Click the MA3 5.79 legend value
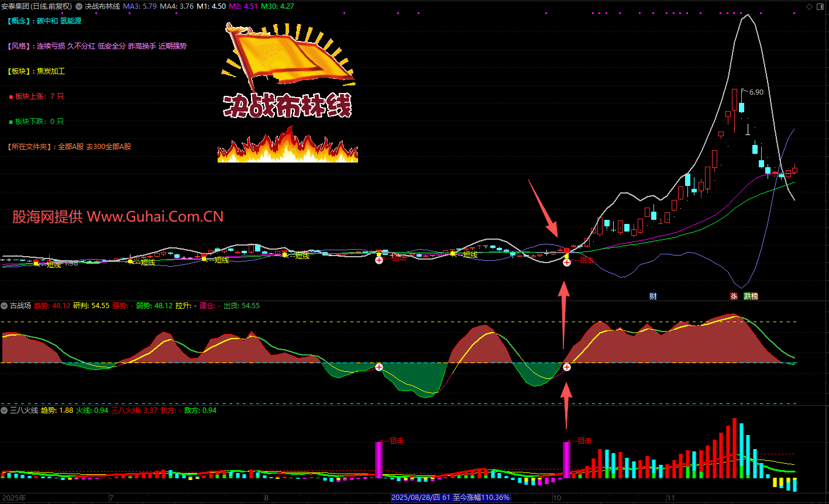The width and height of the screenshot is (829, 504). 140,6
